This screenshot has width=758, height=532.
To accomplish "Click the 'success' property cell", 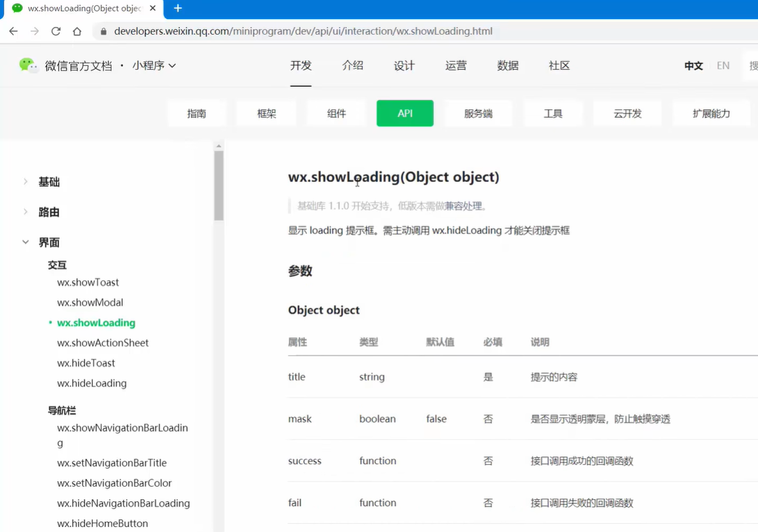I will point(304,461).
